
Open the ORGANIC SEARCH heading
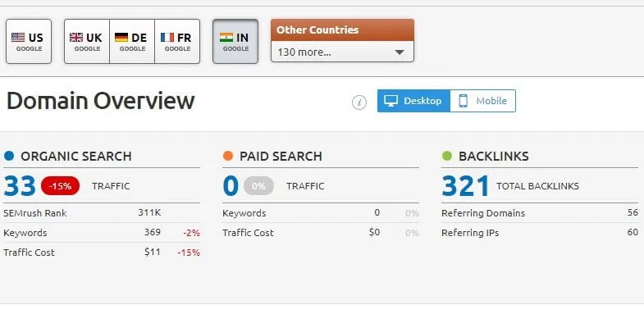(x=76, y=157)
